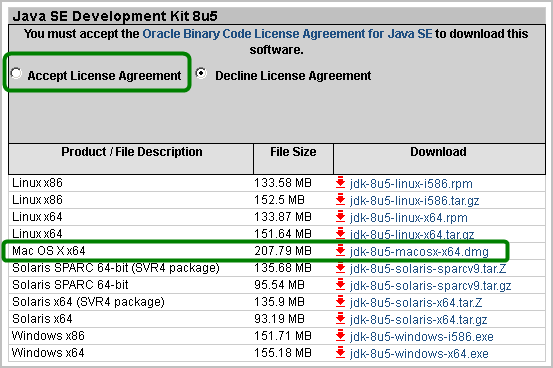553x368 pixels.
Task: Select Decline License Agreement radio button
Action: (x=201, y=73)
